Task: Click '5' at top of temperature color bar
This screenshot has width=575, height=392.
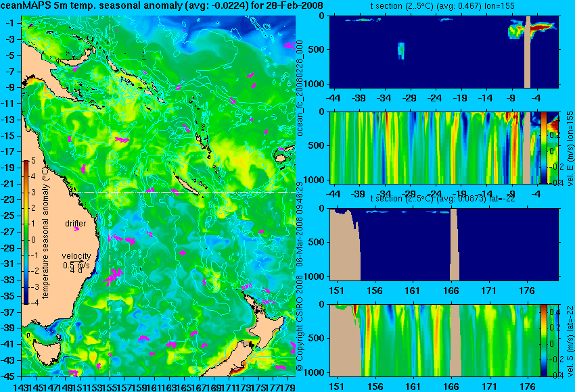Action: 33,160
